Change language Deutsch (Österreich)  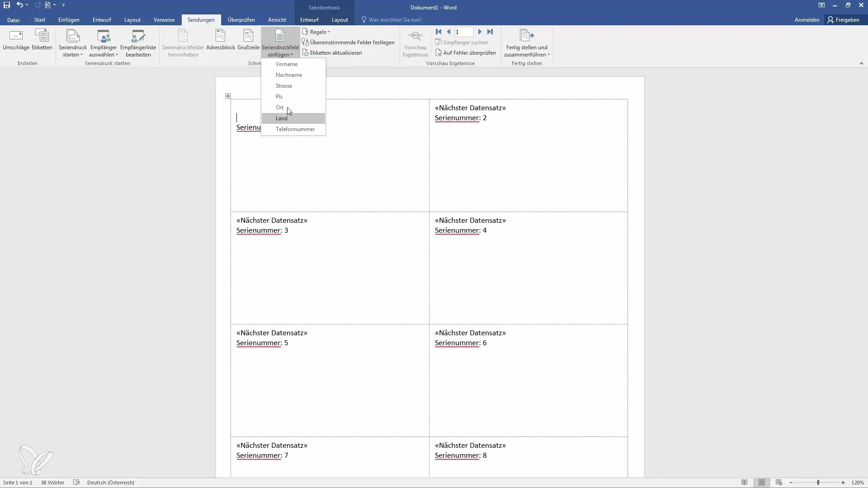point(111,483)
